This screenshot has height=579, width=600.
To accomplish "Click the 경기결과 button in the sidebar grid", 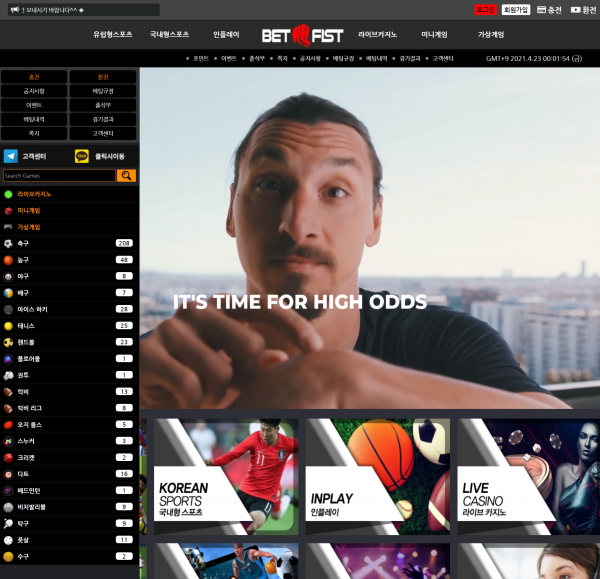I will [103, 119].
